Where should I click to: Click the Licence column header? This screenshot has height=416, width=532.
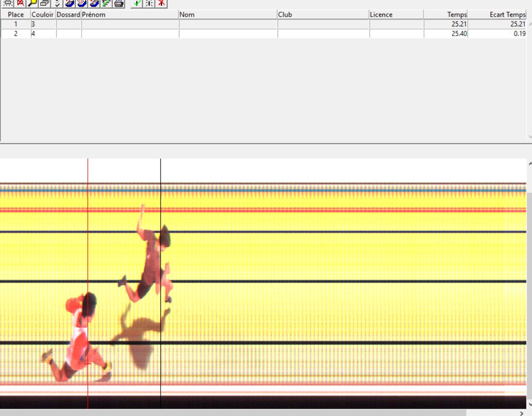click(396, 15)
